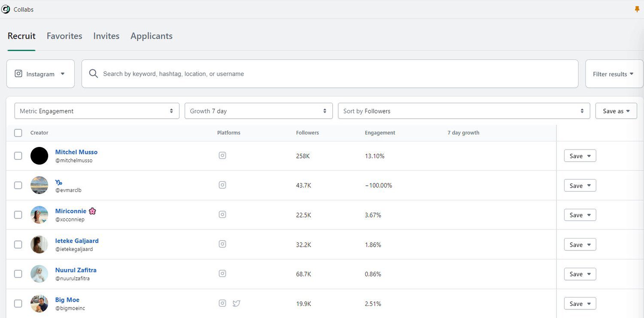
Task: Click the Instagram icon for Mitchel Musso
Action: click(222, 155)
